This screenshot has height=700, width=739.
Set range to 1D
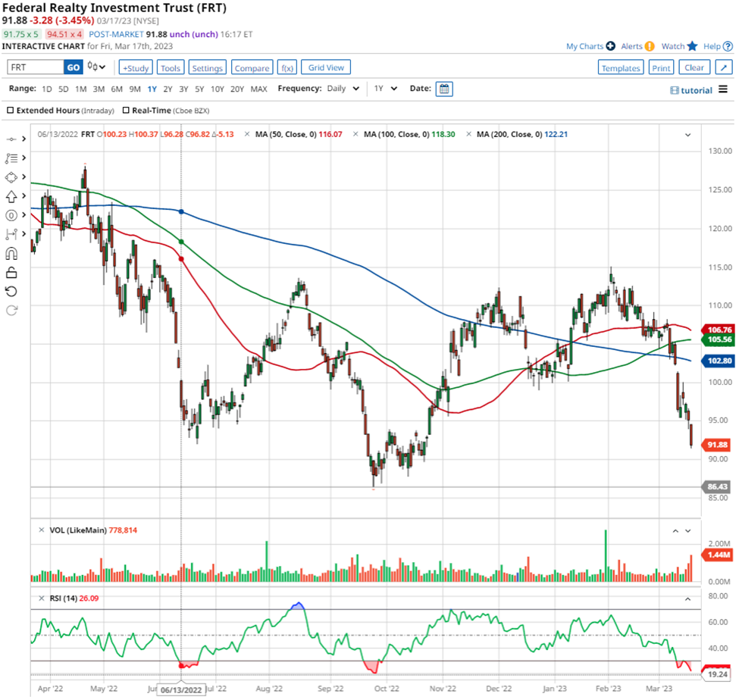(x=47, y=89)
